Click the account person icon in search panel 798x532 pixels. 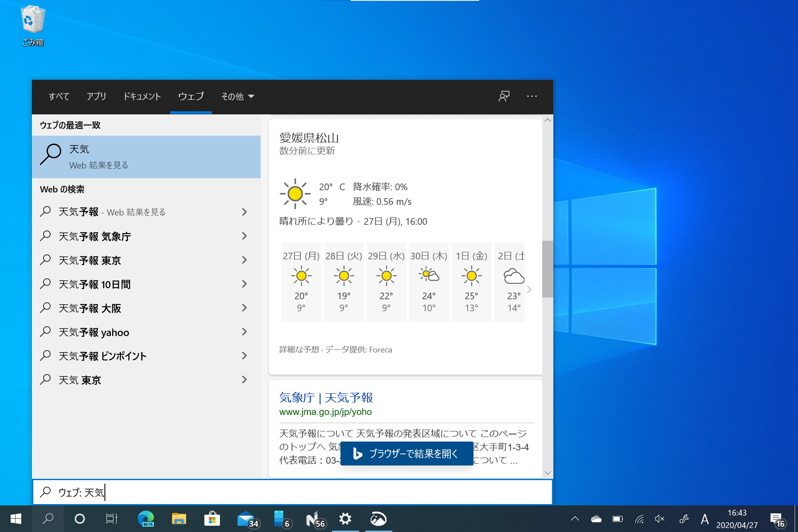503,96
